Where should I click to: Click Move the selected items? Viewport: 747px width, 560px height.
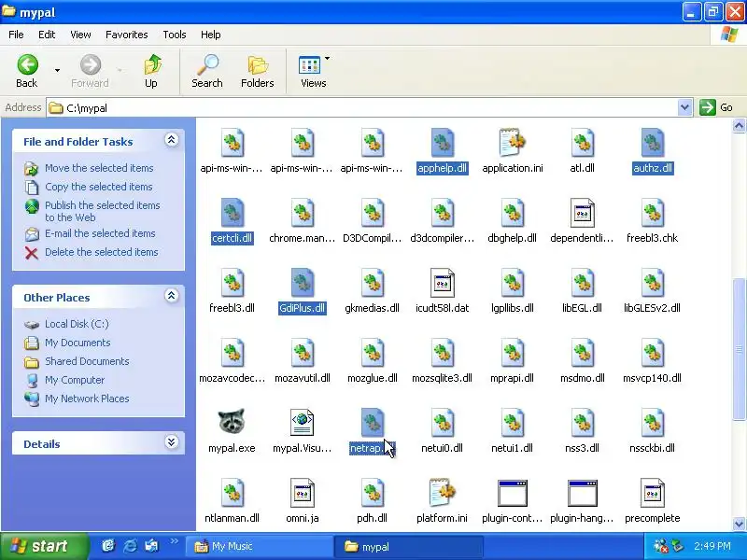99,168
